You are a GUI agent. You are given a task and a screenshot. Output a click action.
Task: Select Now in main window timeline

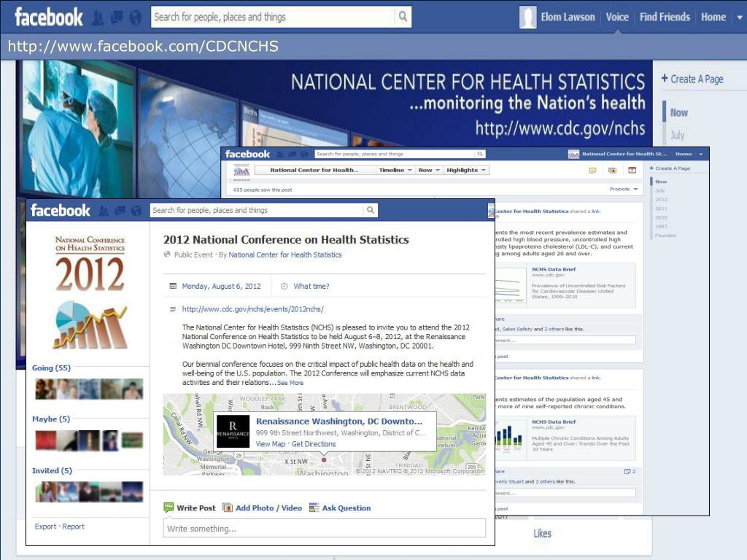(x=679, y=113)
